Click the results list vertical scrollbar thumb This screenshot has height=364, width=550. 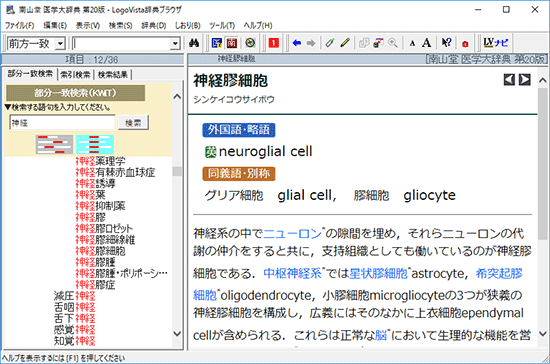pyautogui.click(x=177, y=171)
